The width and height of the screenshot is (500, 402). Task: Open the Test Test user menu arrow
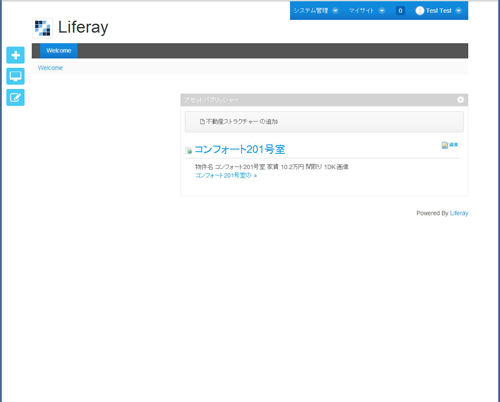click(x=459, y=11)
